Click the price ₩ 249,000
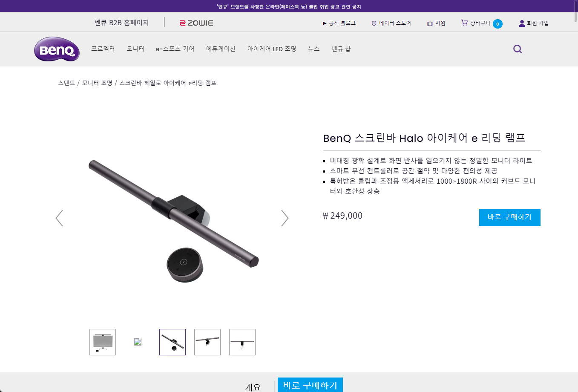Image resolution: width=578 pixels, height=392 pixels. pyautogui.click(x=342, y=216)
